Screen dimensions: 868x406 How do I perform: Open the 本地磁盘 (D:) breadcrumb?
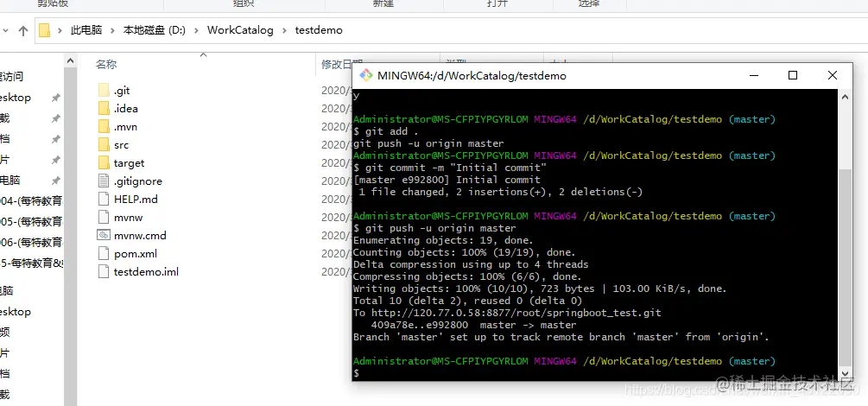click(154, 30)
